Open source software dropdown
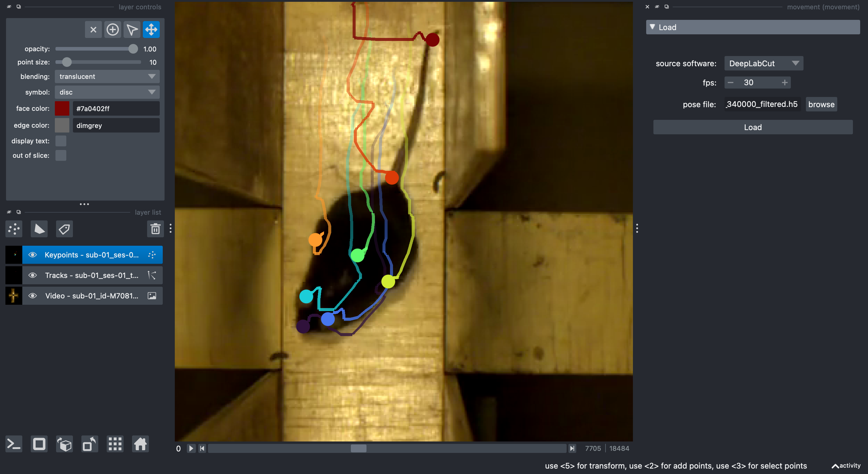This screenshot has height=474, width=868. (x=763, y=63)
